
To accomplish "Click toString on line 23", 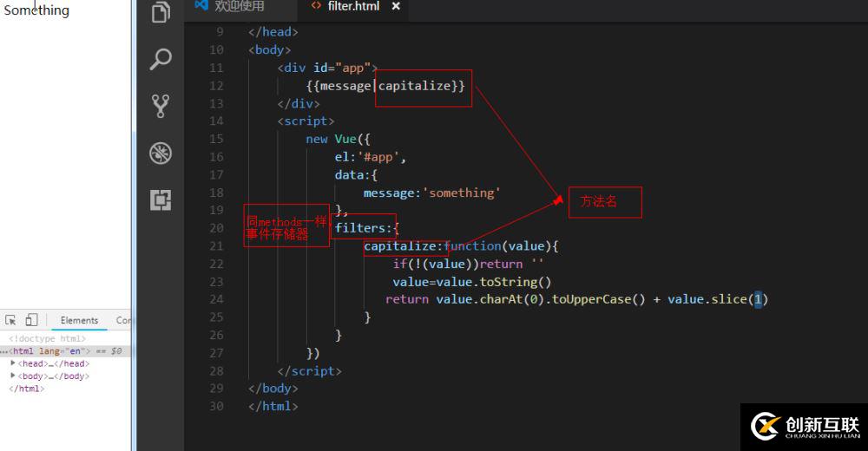I will click(508, 282).
